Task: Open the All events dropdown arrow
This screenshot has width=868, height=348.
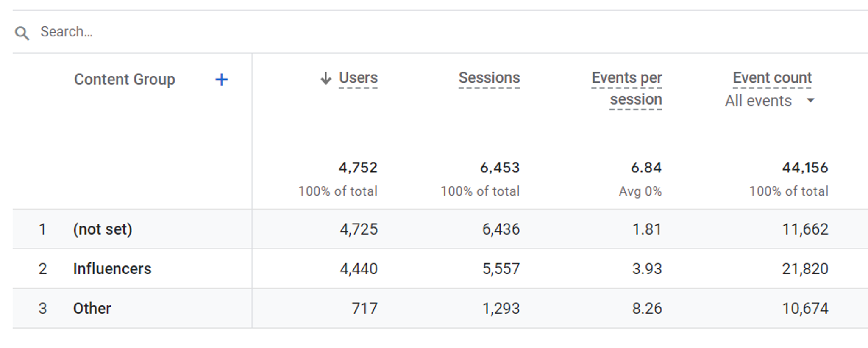Action: pos(810,101)
